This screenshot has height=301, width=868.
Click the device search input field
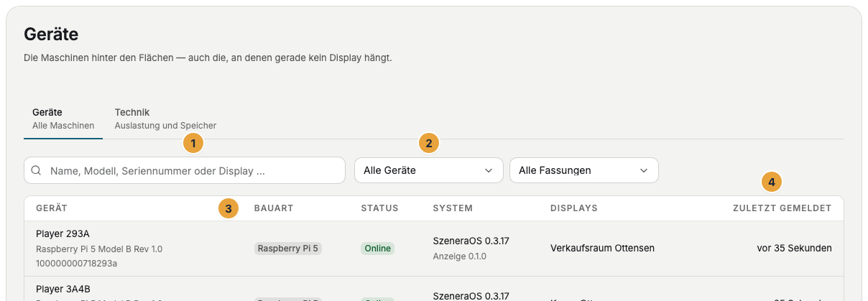click(x=185, y=170)
